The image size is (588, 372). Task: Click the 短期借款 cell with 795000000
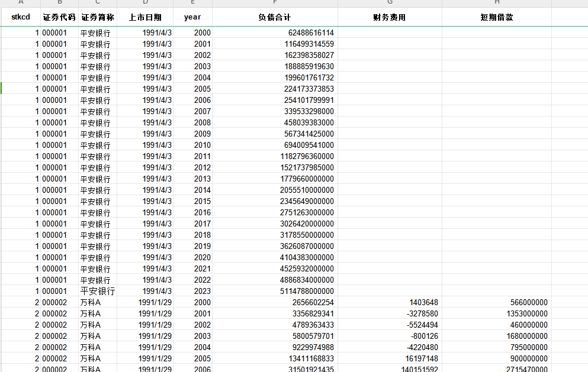click(497, 347)
